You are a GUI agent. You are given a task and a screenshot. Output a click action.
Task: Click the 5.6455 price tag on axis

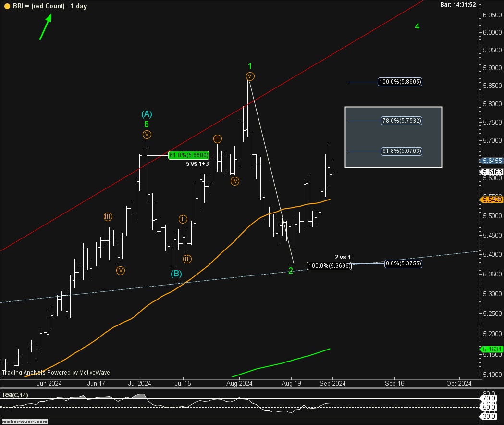[x=492, y=161]
